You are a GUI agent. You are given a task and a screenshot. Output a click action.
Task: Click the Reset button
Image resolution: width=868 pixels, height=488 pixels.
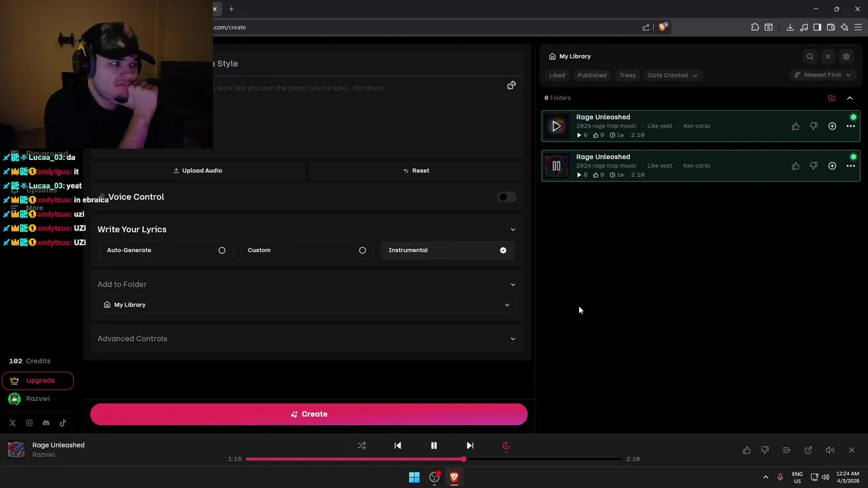click(416, 171)
